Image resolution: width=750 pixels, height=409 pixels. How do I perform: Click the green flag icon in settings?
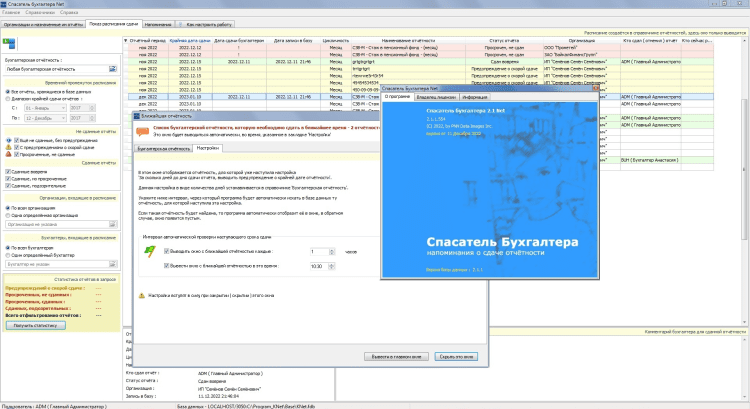[150, 252]
